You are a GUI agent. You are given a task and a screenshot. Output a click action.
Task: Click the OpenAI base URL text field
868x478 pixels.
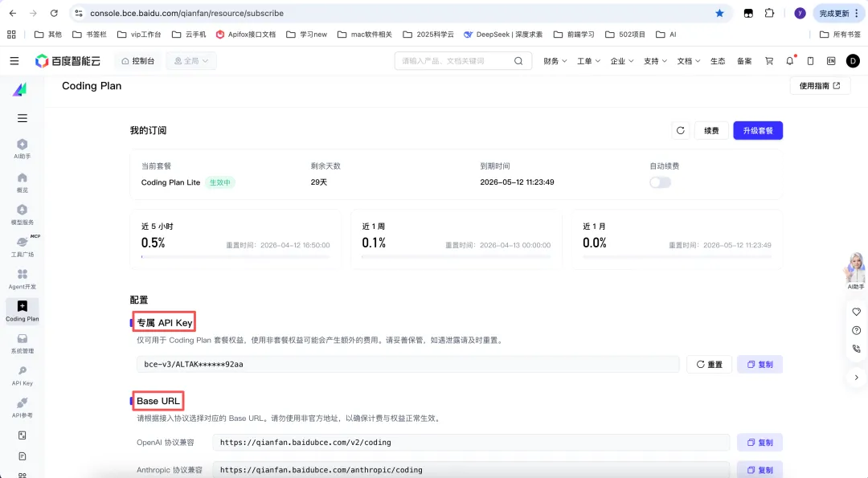click(x=471, y=442)
